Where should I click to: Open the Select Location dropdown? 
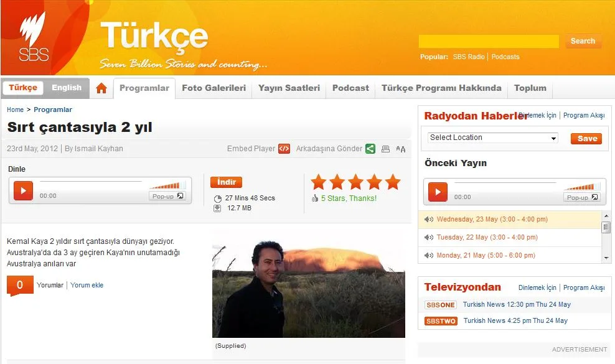(x=492, y=138)
